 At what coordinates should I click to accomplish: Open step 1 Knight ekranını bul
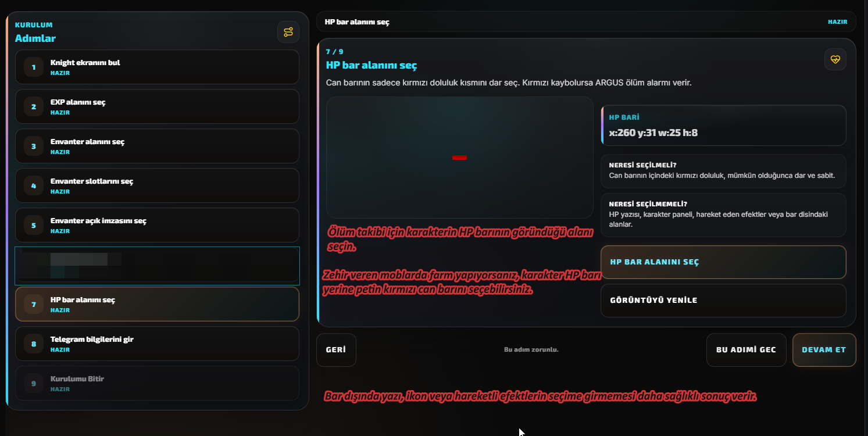coord(157,67)
